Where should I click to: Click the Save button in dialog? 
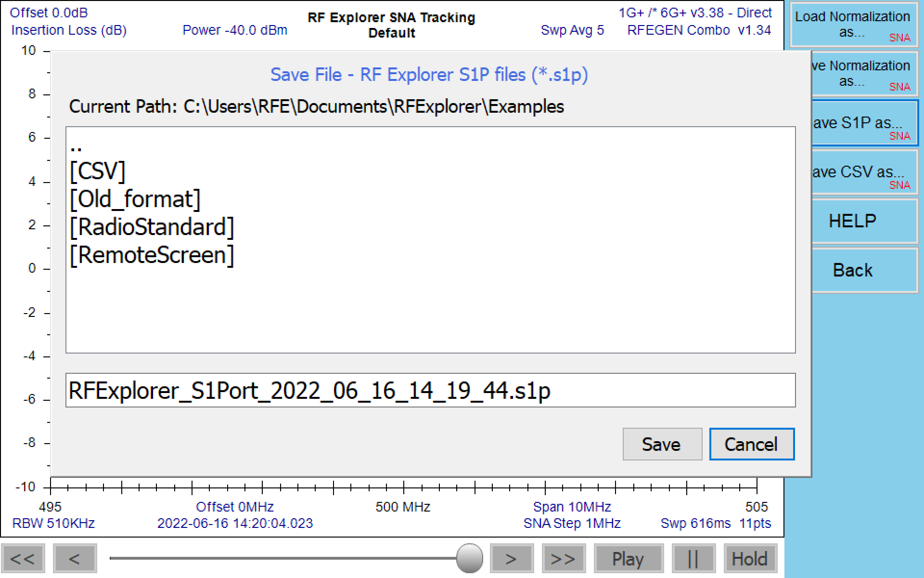pos(662,444)
